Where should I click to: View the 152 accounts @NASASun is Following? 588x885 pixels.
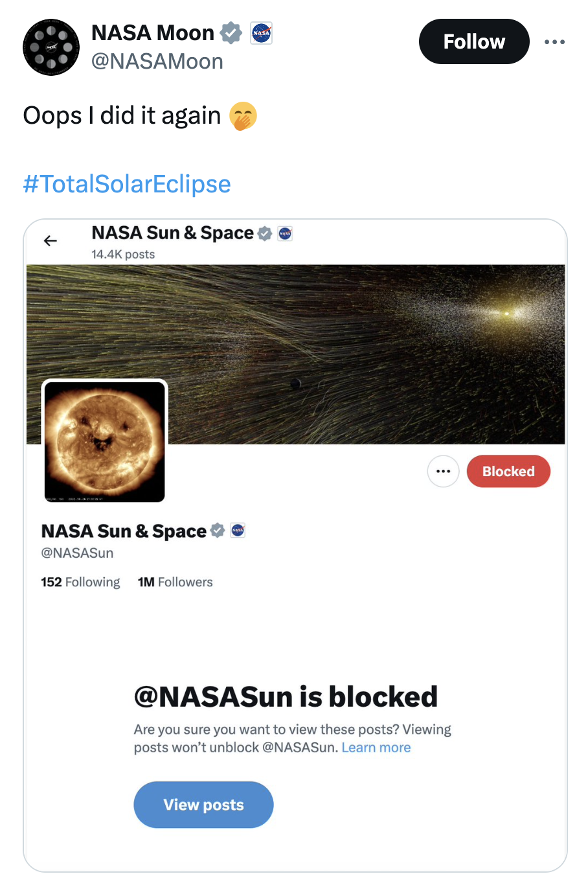pyautogui.click(x=80, y=582)
